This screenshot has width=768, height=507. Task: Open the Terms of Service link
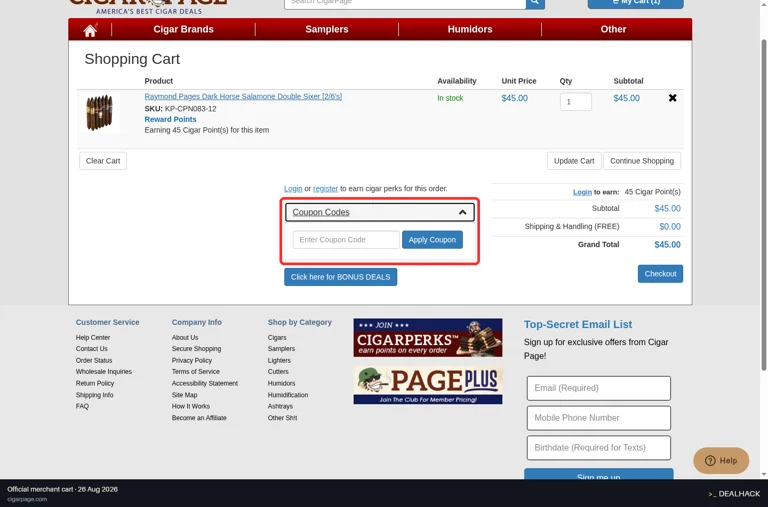click(196, 372)
